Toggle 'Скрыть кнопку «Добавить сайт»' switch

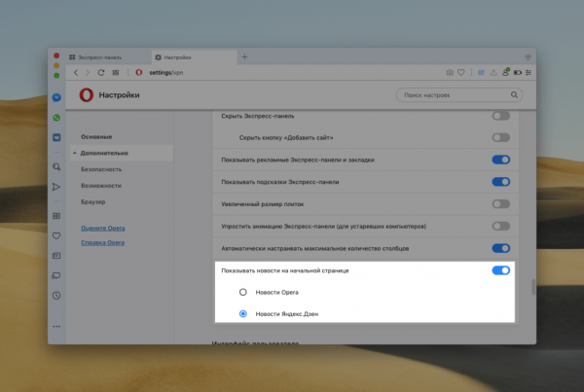(501, 138)
